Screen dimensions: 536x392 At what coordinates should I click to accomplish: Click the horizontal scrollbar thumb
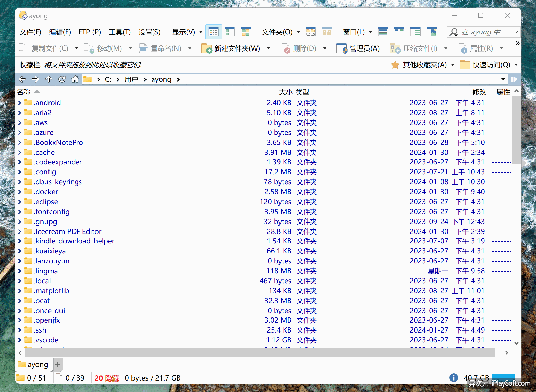[x=258, y=352]
